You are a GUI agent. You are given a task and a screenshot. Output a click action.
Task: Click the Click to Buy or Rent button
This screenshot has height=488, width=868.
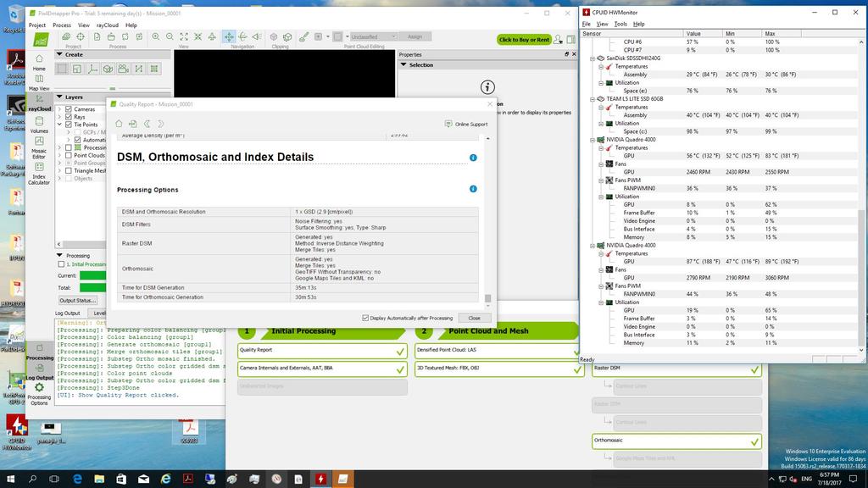(x=524, y=39)
